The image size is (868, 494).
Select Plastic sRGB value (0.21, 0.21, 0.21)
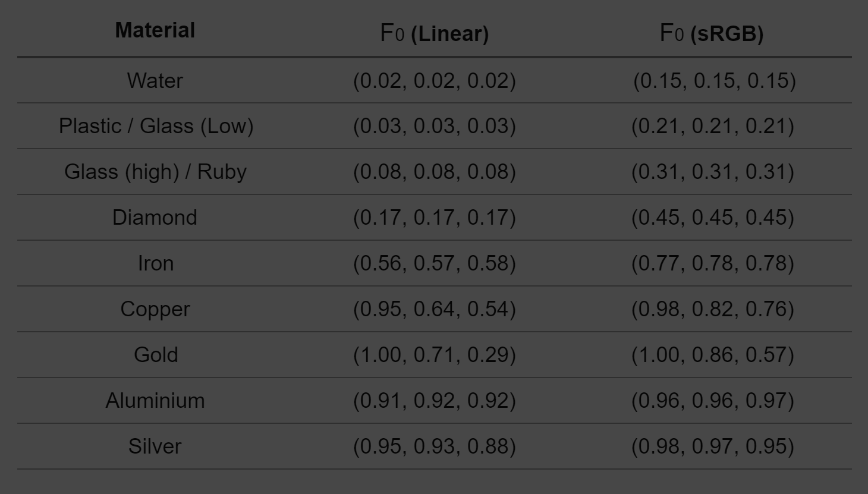coord(713,126)
